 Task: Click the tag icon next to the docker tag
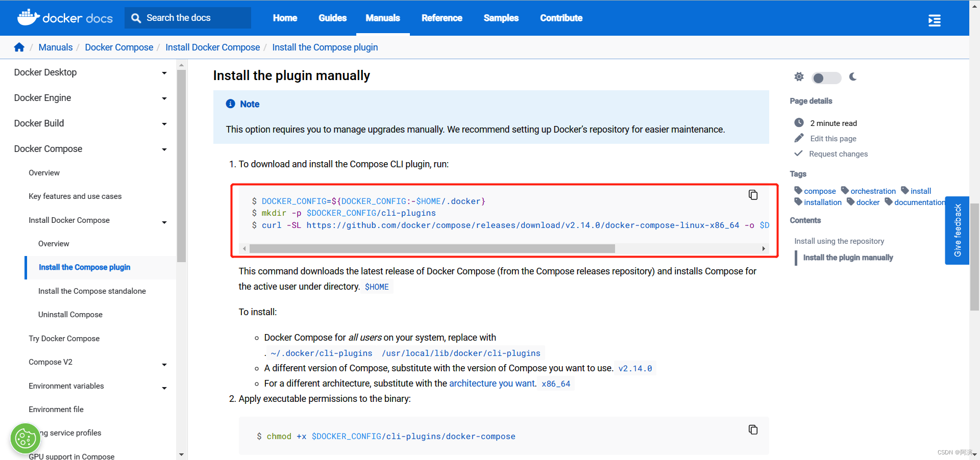[x=851, y=201]
